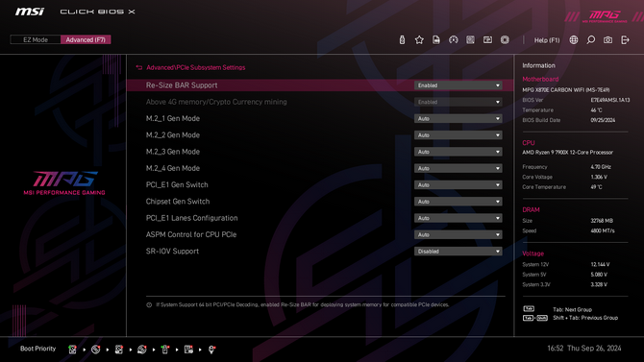Select the first boot priority device icon
The width and height of the screenshot is (644, 362).
click(x=73, y=350)
